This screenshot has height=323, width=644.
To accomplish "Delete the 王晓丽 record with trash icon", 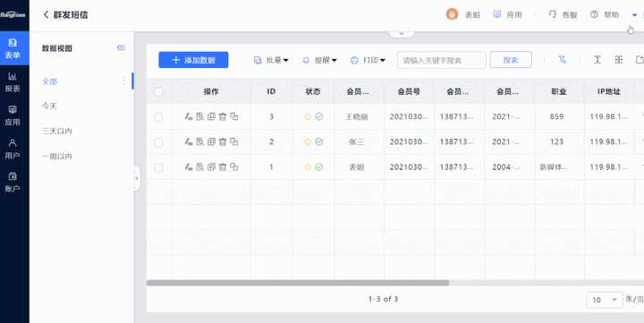I will pos(223,116).
